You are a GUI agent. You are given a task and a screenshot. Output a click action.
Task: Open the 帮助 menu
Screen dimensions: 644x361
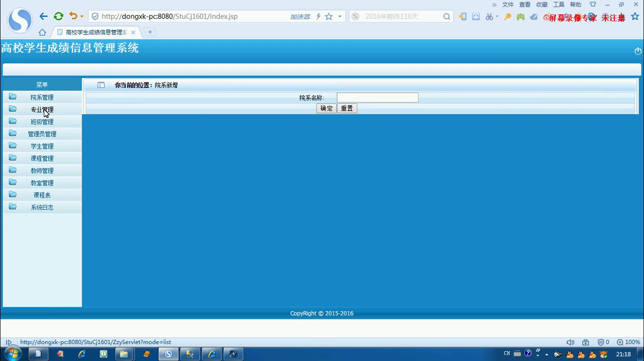576,5
